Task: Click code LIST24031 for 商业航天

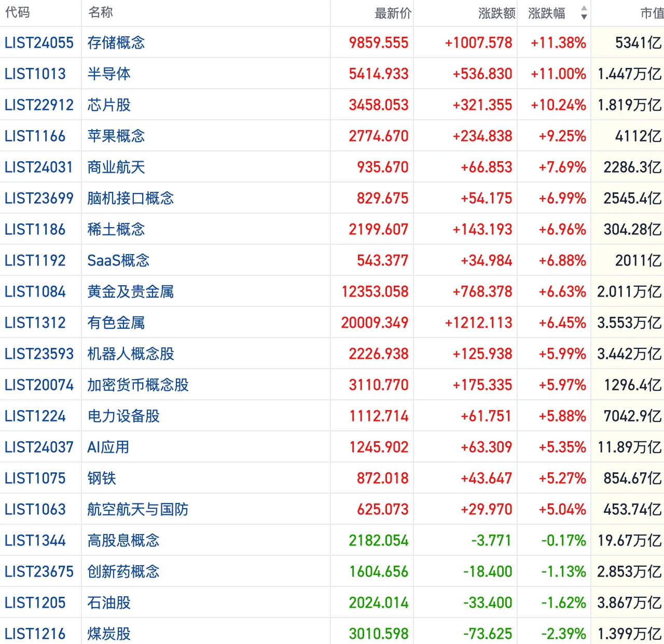Action: pyautogui.click(x=39, y=167)
